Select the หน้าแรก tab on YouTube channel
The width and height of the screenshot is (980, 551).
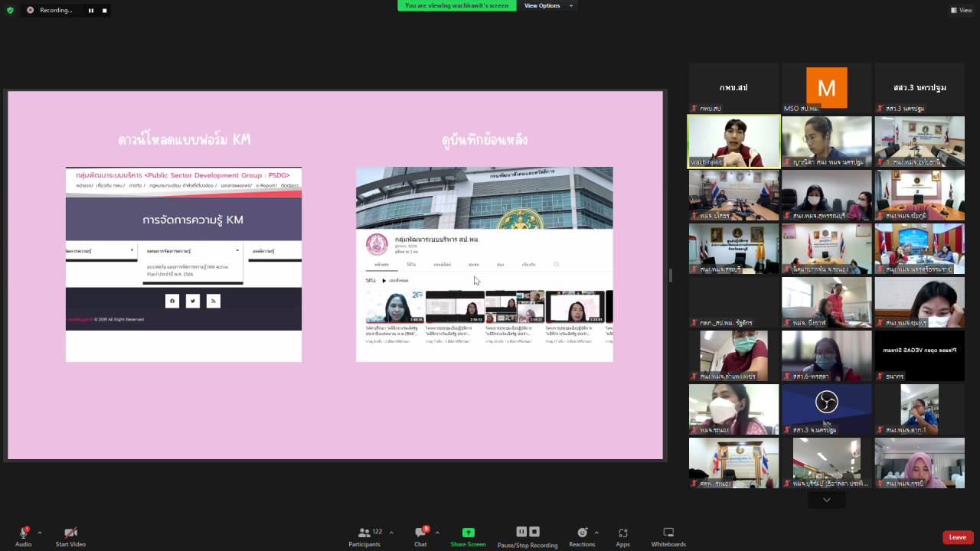tap(381, 265)
